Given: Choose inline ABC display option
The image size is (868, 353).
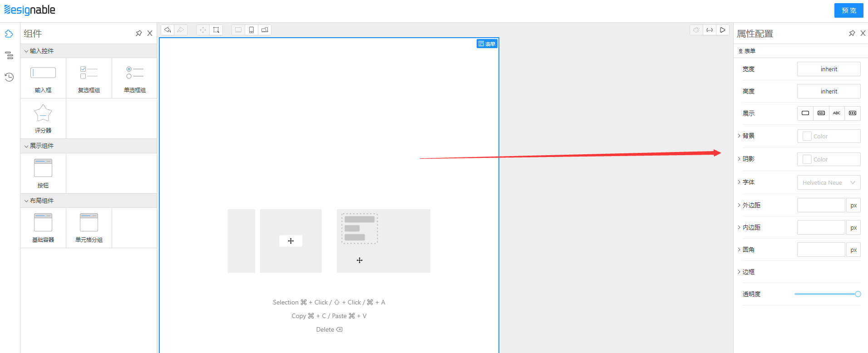Looking at the screenshot, I should (837, 113).
